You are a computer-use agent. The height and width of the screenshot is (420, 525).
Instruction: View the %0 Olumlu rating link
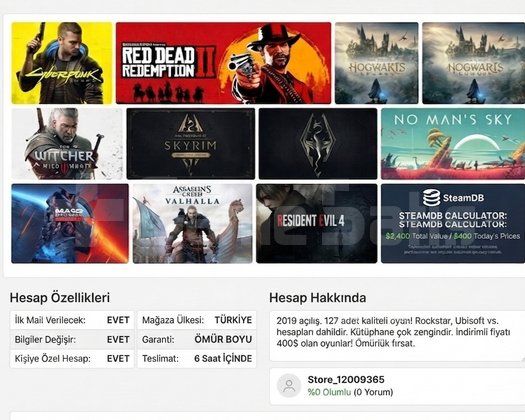[329, 392]
